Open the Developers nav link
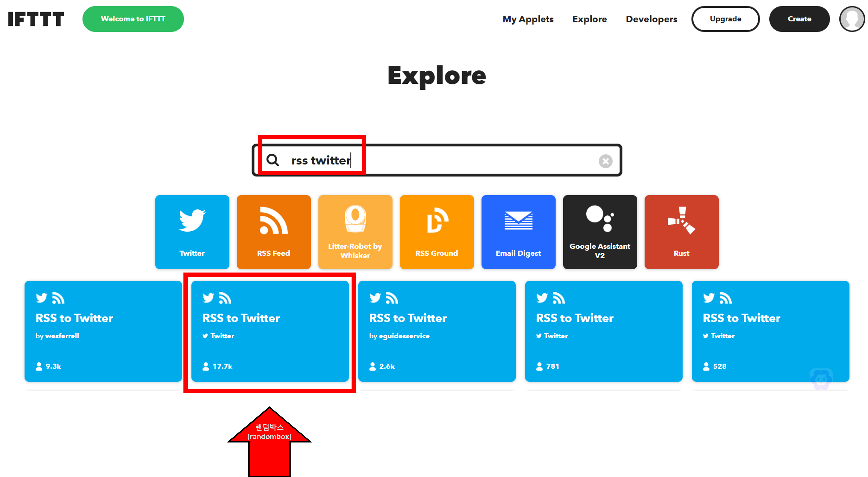Viewport: 868px width, 477px height. coord(651,19)
